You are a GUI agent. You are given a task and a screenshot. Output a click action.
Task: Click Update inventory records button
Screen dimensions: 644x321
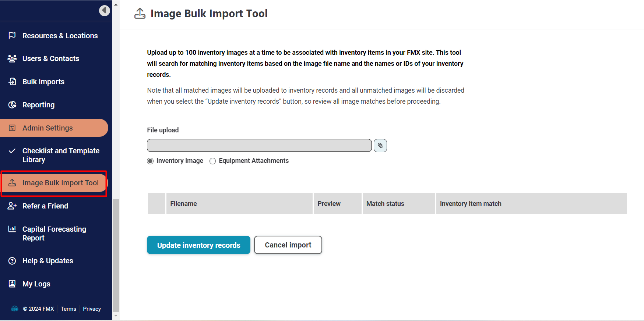pos(198,245)
